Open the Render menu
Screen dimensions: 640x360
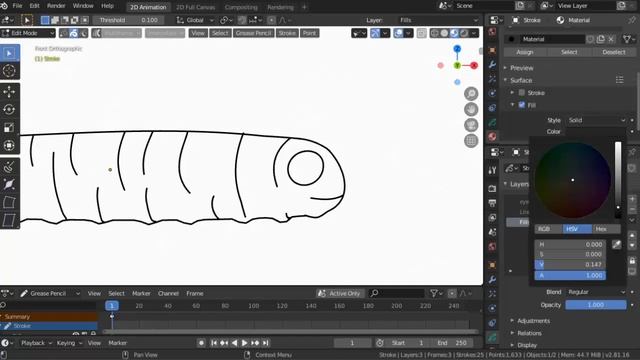coord(56,6)
